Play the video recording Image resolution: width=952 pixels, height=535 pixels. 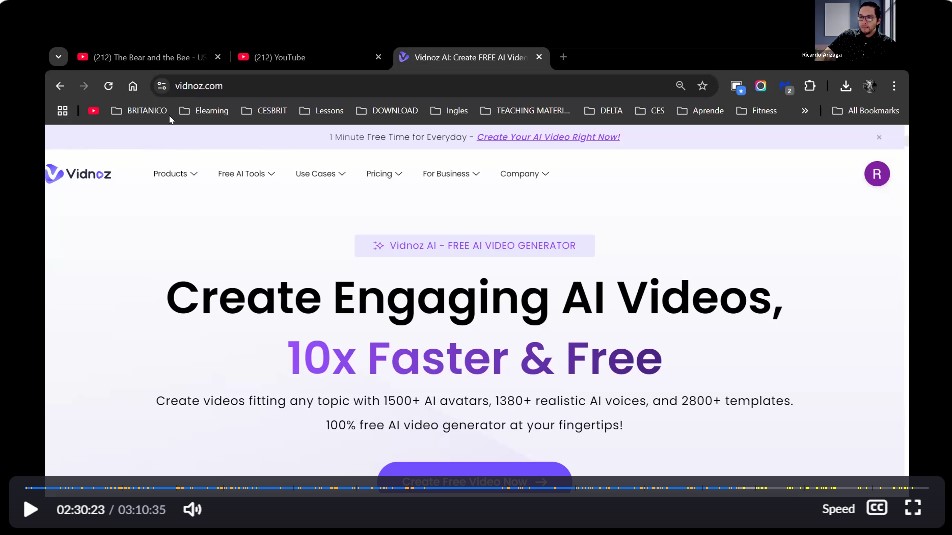coord(30,509)
